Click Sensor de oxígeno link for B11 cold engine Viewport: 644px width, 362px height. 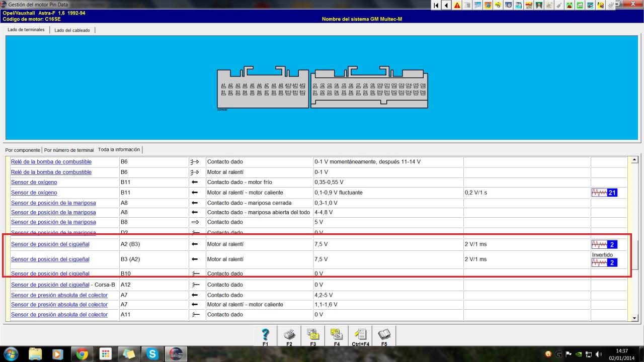point(34,182)
